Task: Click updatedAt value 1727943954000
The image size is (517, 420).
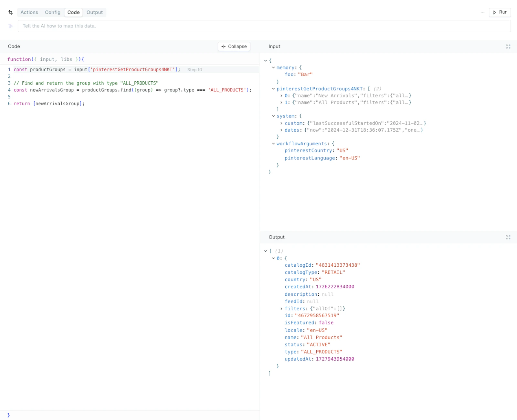Action: 335,359
